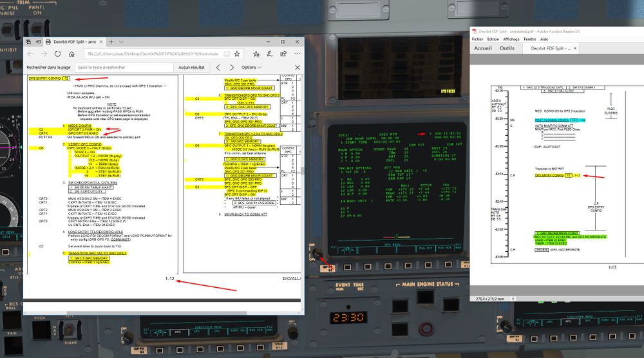The height and width of the screenshot is (358, 644).
Task: Open the Edge home page
Action: [71, 54]
